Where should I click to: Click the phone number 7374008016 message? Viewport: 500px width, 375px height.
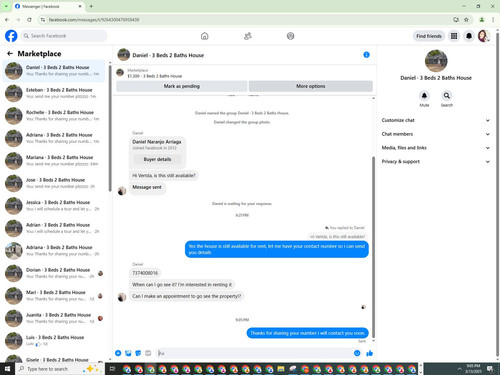145,273
